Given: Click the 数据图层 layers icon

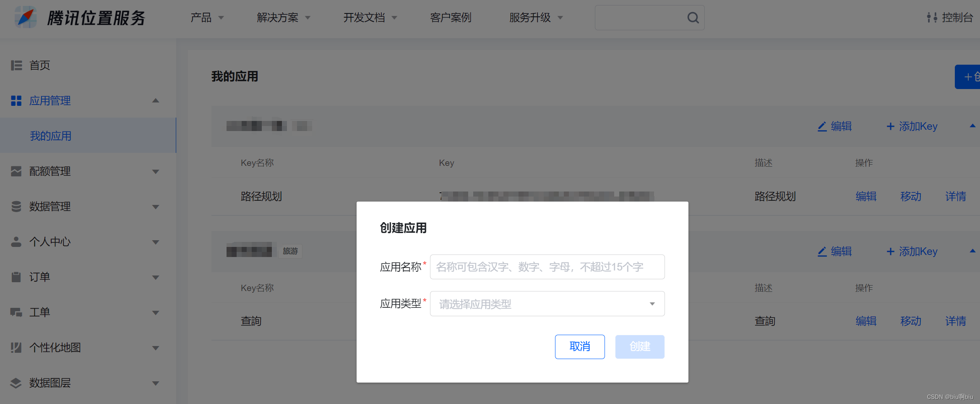Looking at the screenshot, I should (16, 383).
